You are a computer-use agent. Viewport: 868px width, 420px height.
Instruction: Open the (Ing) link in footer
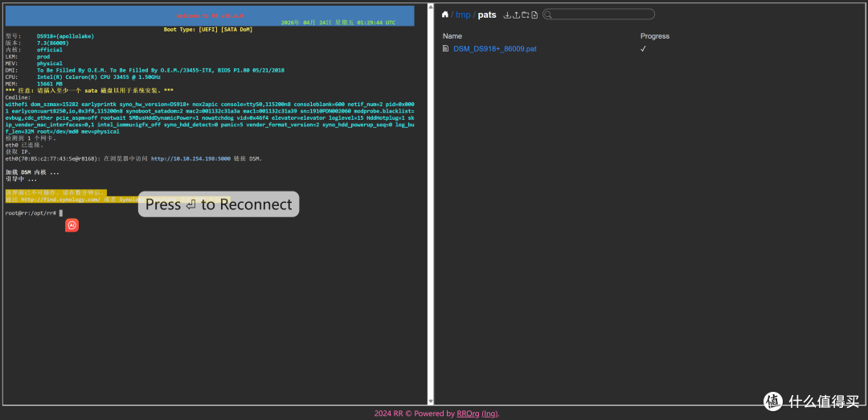(x=490, y=414)
